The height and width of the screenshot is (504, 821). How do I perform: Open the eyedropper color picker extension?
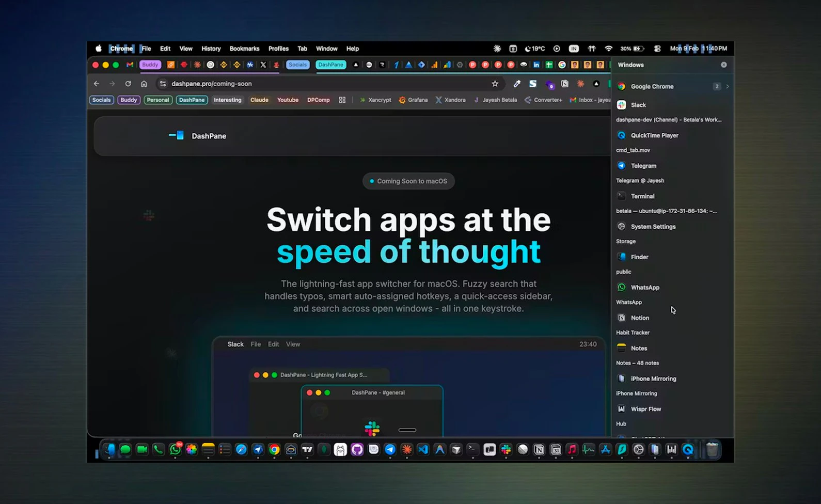click(x=517, y=84)
